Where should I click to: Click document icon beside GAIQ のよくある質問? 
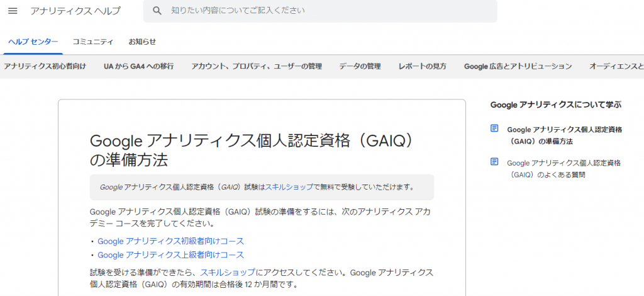coord(494,161)
